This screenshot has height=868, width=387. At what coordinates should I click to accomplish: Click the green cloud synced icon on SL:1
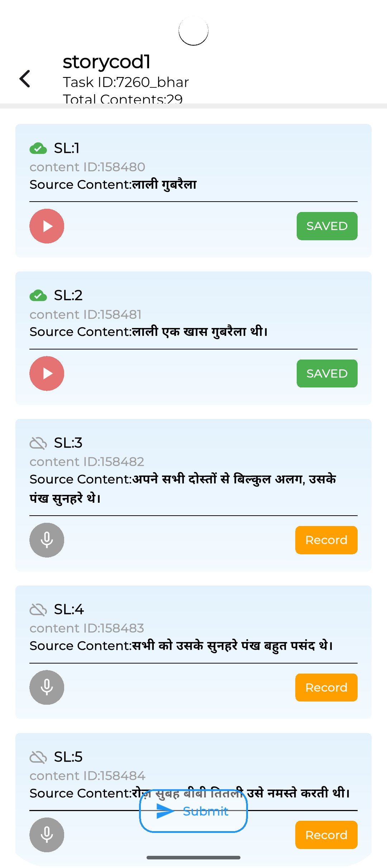38,148
